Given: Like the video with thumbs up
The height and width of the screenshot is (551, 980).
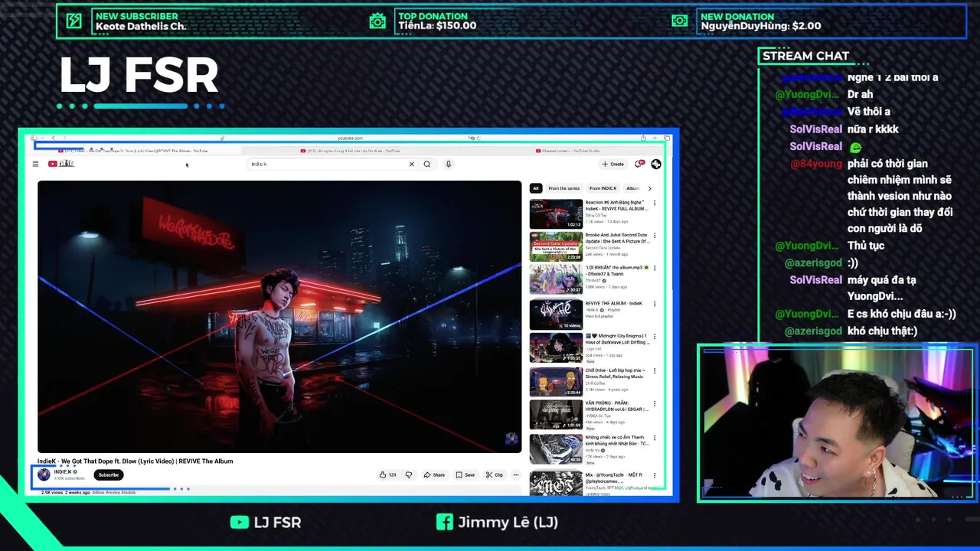Looking at the screenshot, I should 387,474.
